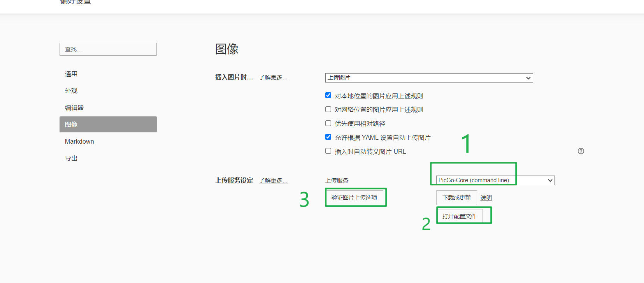This screenshot has width=644, height=283.
Task: Focus the 查找 search field
Action: coord(108,49)
